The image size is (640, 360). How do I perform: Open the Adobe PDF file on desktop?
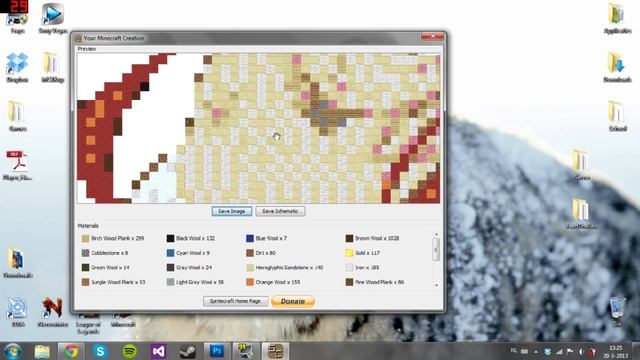[17, 165]
